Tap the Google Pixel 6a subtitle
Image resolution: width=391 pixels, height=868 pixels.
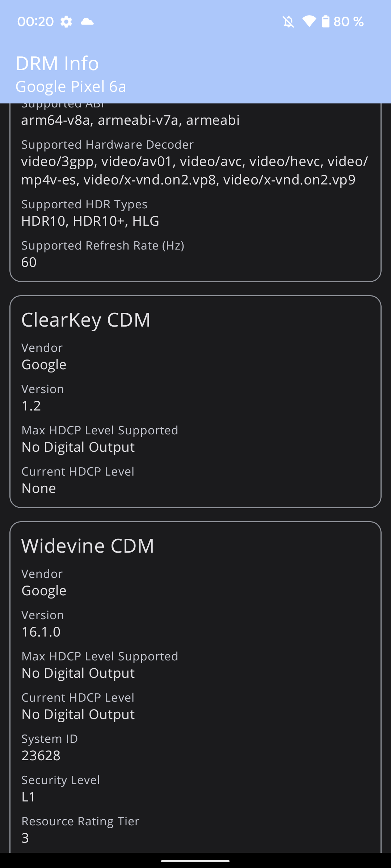tap(71, 87)
